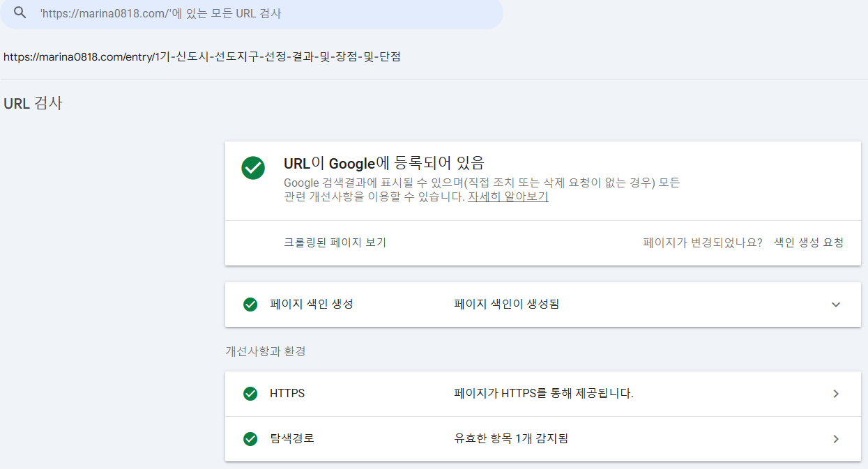The image size is (868, 469).
Task: Click '페이지가 HTTPS를 통해 제공됩니다.' text
Action: 544,394
